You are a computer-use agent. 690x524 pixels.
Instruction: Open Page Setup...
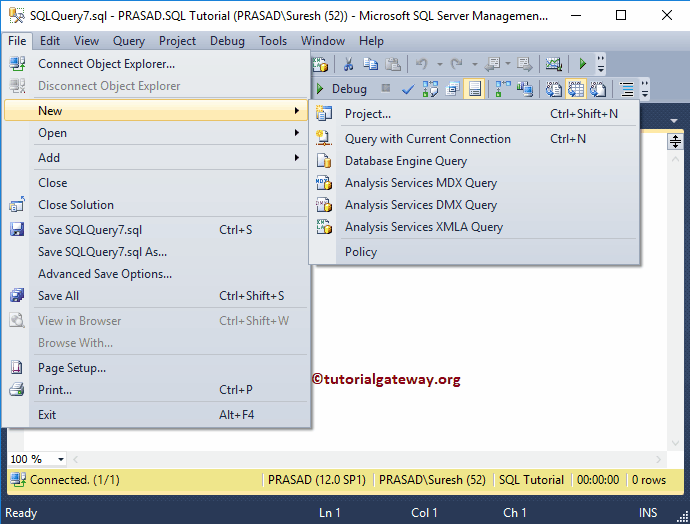point(156,368)
